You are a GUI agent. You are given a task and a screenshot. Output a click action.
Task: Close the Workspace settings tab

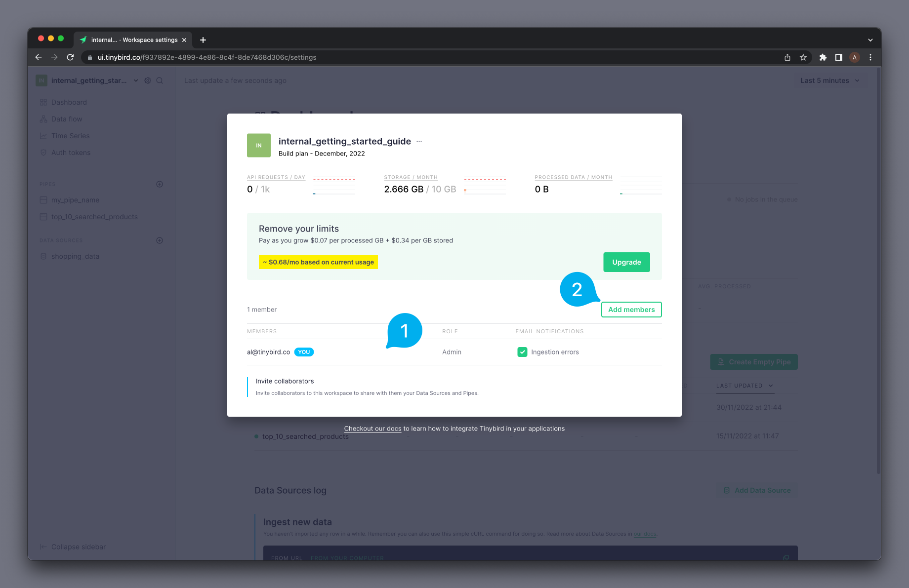[x=184, y=40]
